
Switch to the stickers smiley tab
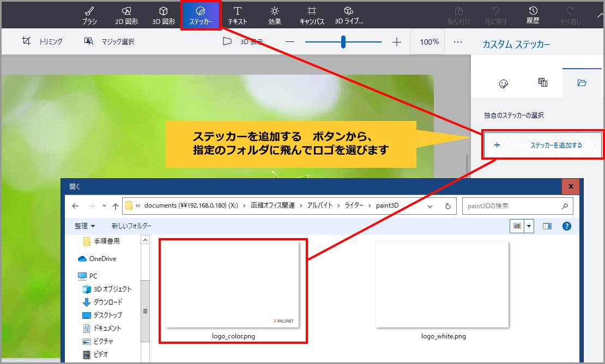coord(503,83)
